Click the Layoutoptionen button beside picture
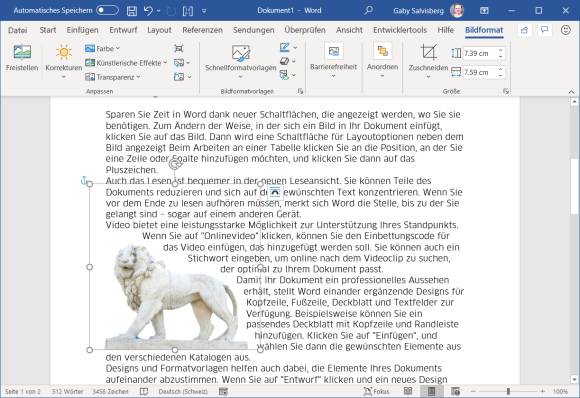 click(275, 192)
